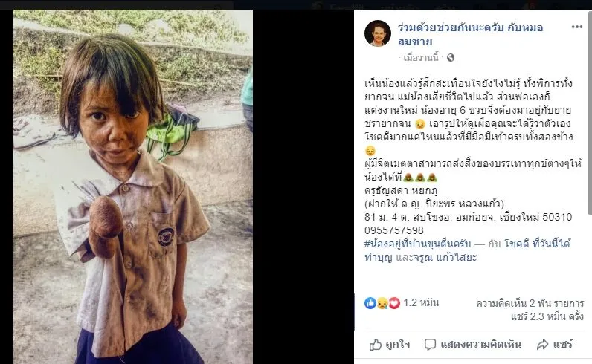
Task: Open the post options three-dot menu
Action: point(576,27)
